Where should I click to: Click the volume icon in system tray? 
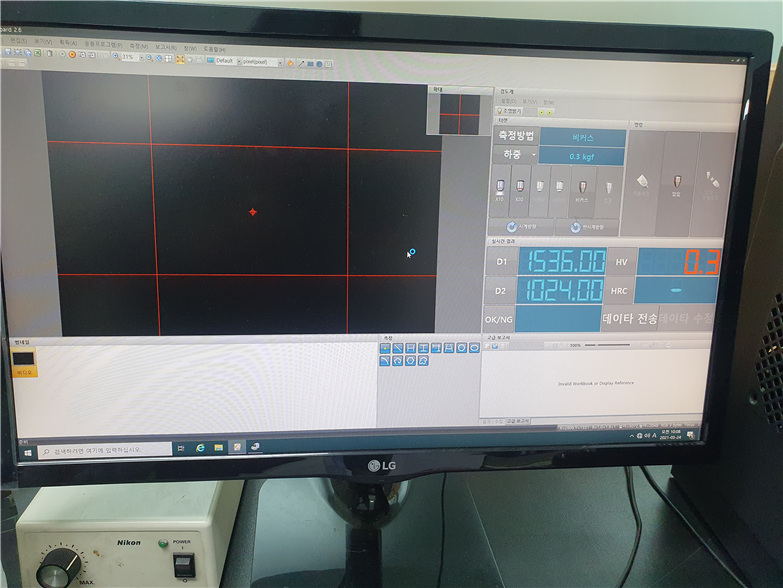[x=647, y=436]
